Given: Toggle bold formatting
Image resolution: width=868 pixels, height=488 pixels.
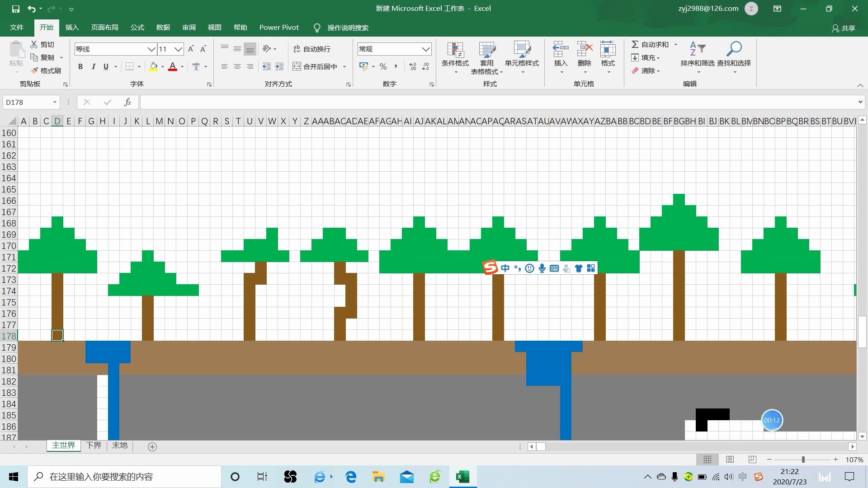Looking at the screenshot, I should coord(80,66).
